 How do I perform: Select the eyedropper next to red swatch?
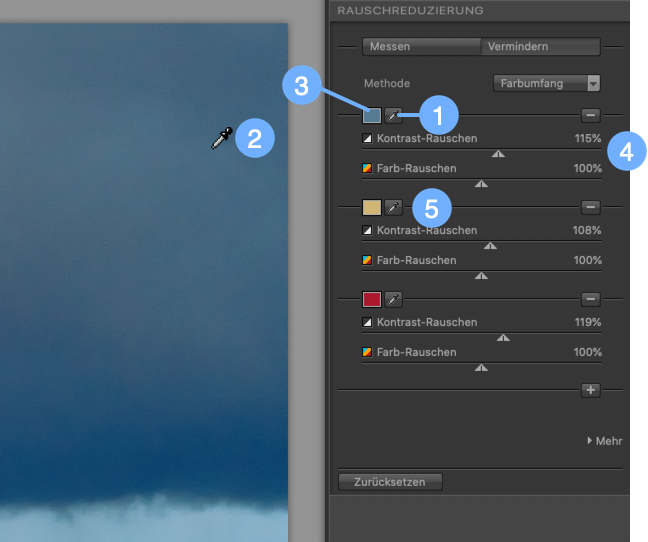(x=393, y=299)
